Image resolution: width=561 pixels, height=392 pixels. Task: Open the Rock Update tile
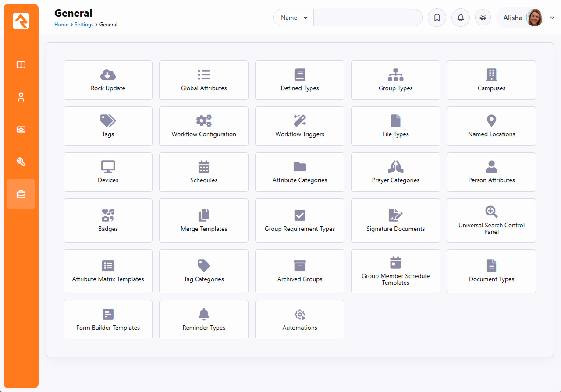click(108, 80)
